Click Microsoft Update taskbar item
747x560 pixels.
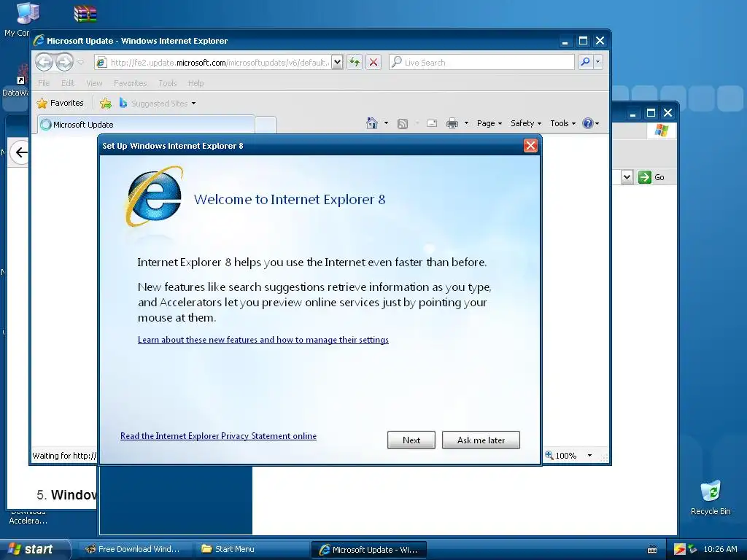[x=368, y=550]
